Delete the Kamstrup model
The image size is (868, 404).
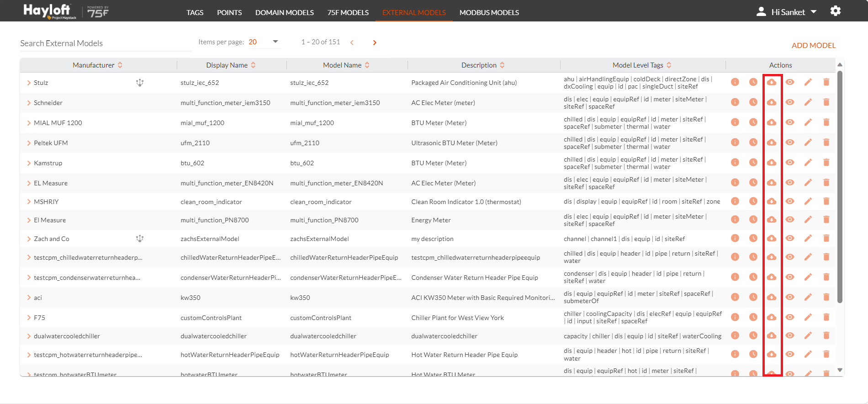click(x=826, y=163)
